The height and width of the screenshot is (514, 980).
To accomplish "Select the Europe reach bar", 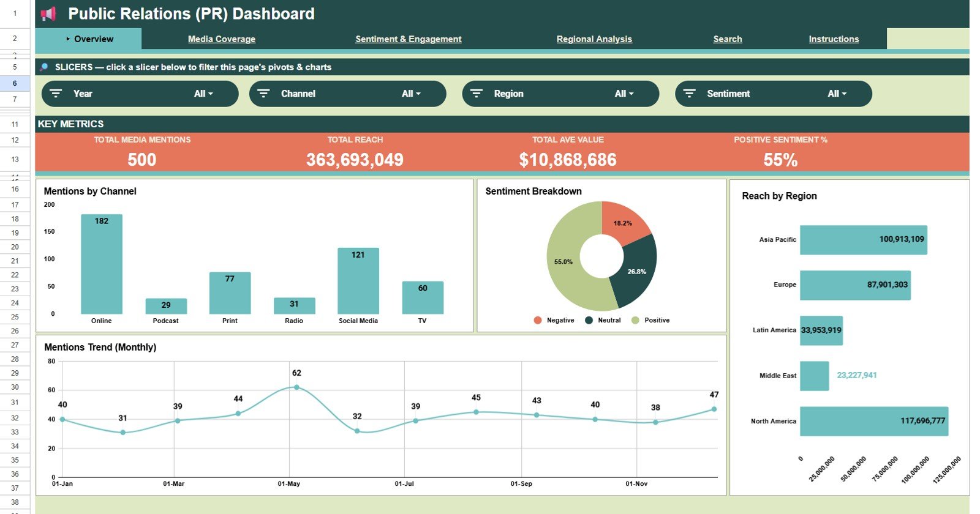I will pyautogui.click(x=855, y=285).
